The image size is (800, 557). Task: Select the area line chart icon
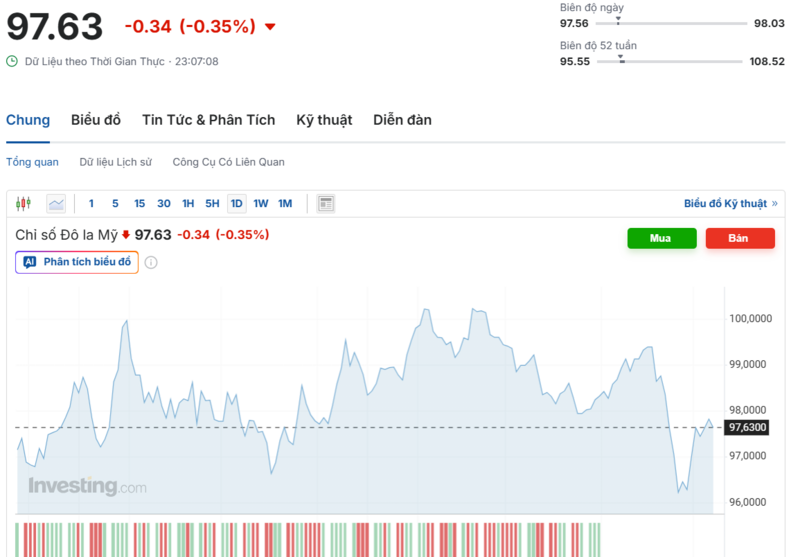56,204
